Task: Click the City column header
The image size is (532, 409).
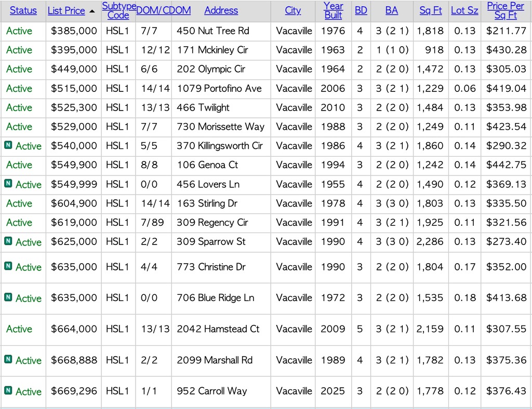Action: click(292, 10)
